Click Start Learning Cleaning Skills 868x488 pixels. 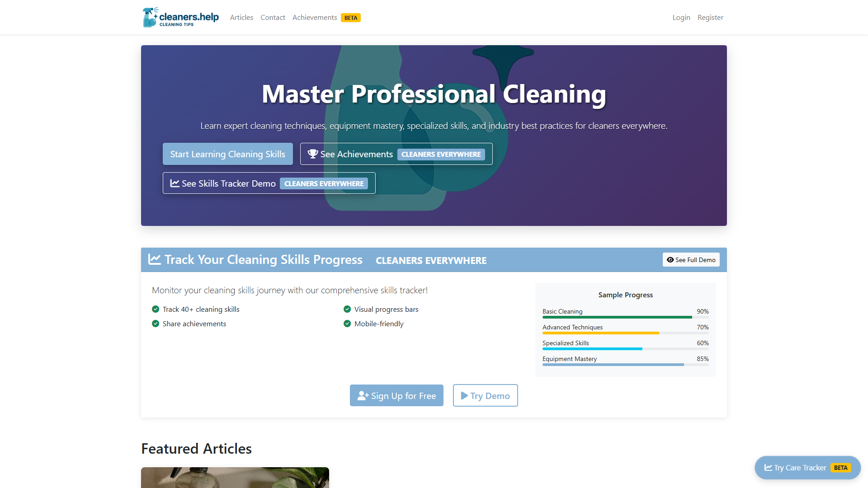tap(227, 154)
